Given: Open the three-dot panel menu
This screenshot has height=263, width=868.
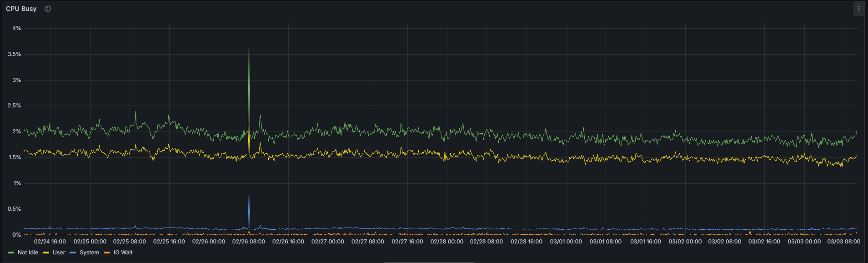Looking at the screenshot, I should (858, 9).
